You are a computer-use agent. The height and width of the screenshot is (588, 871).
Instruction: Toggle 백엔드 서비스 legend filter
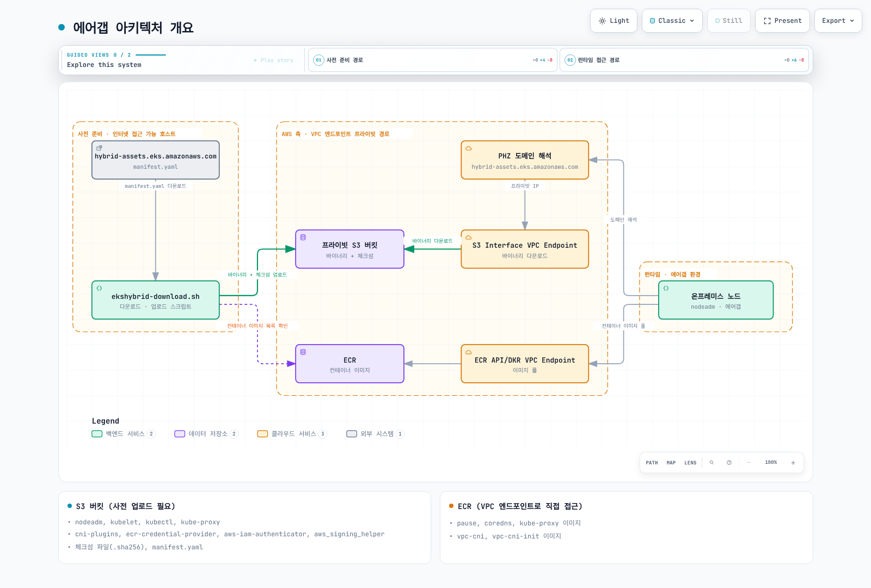pos(124,434)
